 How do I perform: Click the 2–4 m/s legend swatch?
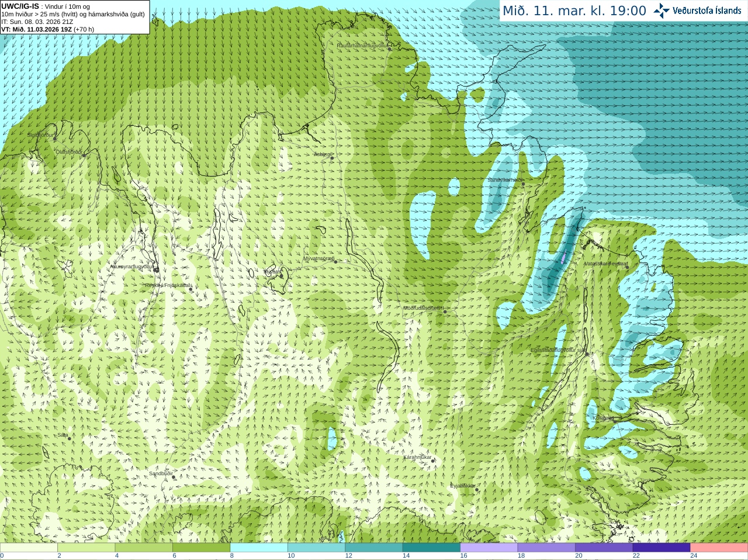tap(86, 548)
